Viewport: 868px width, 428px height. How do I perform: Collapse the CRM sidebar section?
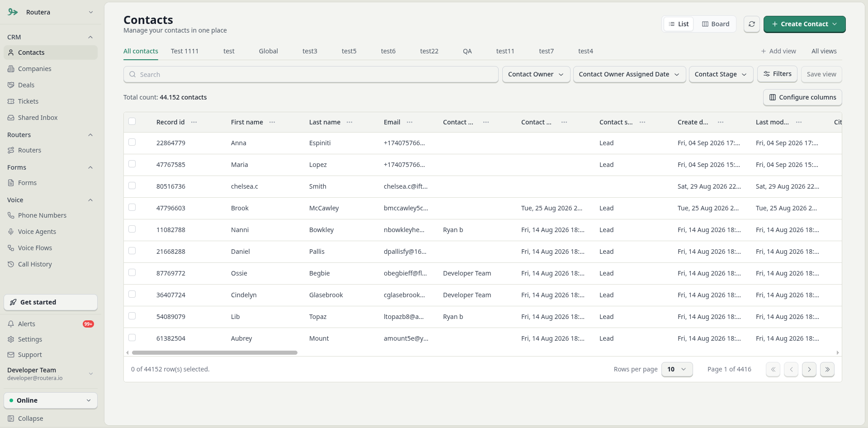pyautogui.click(x=90, y=37)
